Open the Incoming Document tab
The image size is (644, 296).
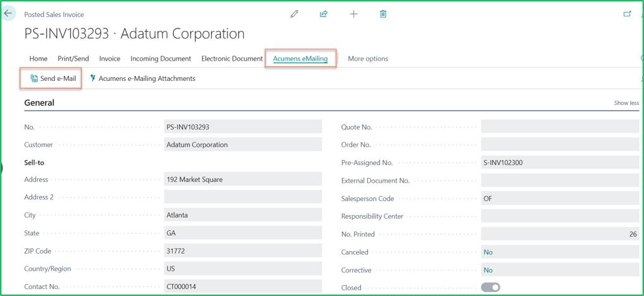tap(161, 59)
